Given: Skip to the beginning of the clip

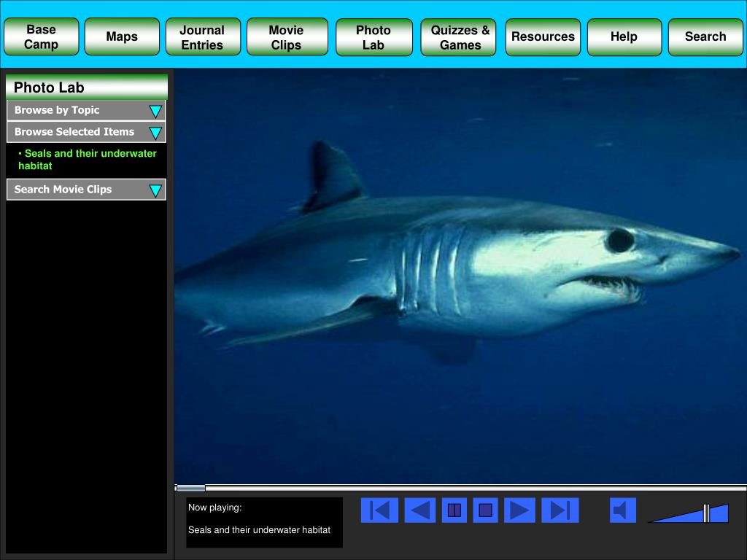Looking at the screenshot, I should click(379, 510).
